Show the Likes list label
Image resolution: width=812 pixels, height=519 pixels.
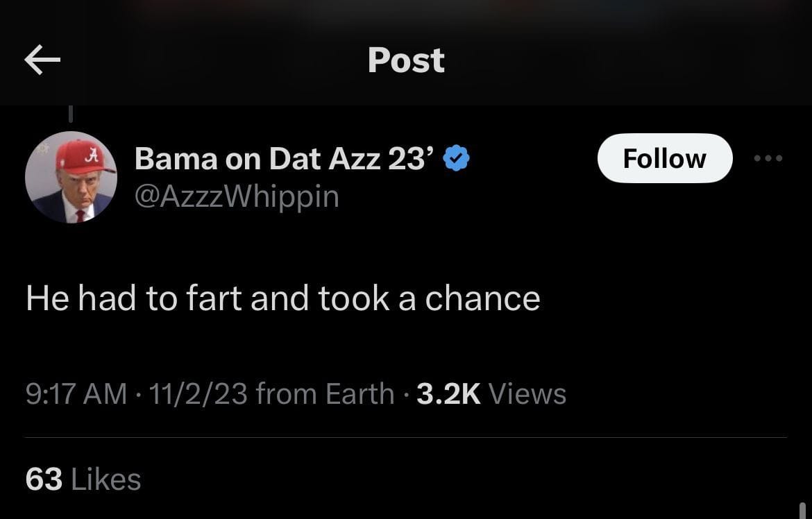[x=105, y=479]
